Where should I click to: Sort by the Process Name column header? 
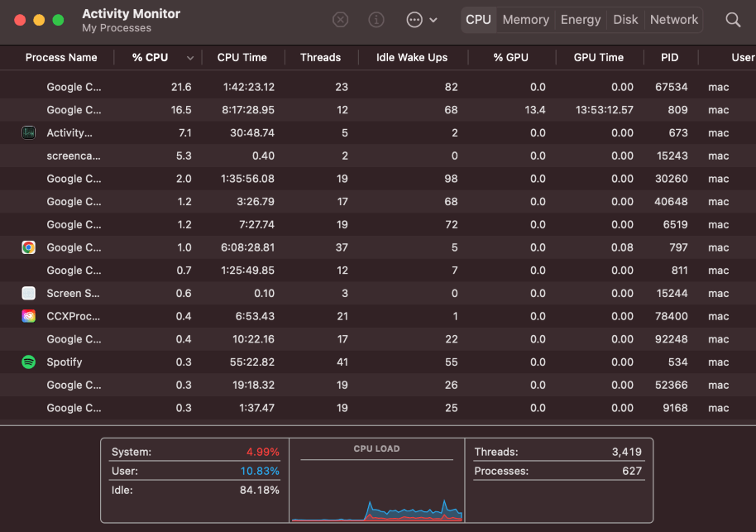coord(61,58)
